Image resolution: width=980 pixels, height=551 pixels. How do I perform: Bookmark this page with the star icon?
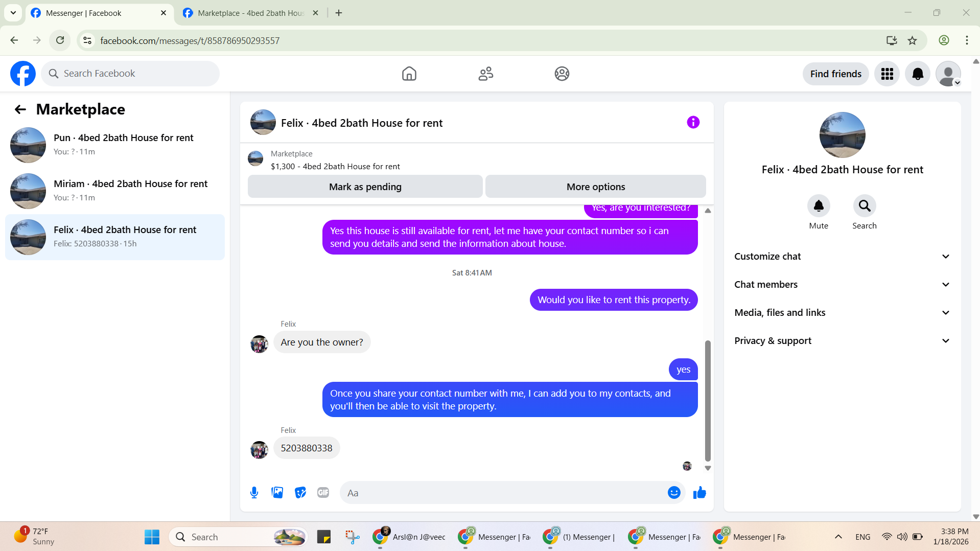[x=912, y=40]
